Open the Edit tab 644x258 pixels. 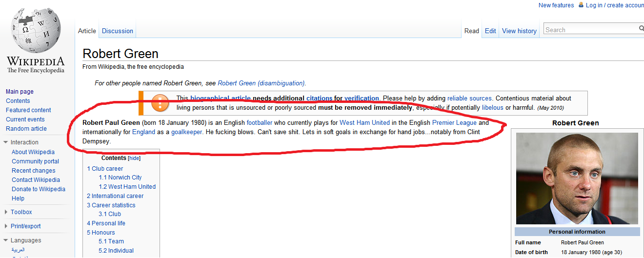pyautogui.click(x=490, y=31)
